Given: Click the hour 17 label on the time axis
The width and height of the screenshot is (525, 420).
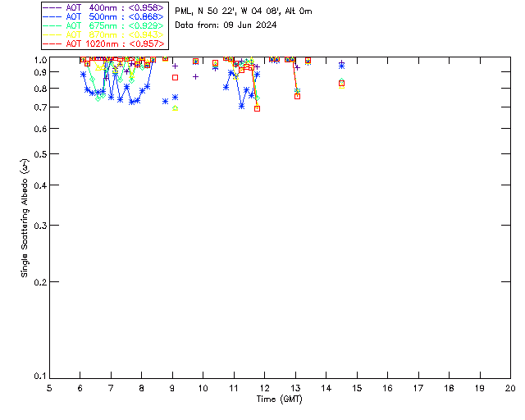Looking at the screenshot, I should [418, 388].
